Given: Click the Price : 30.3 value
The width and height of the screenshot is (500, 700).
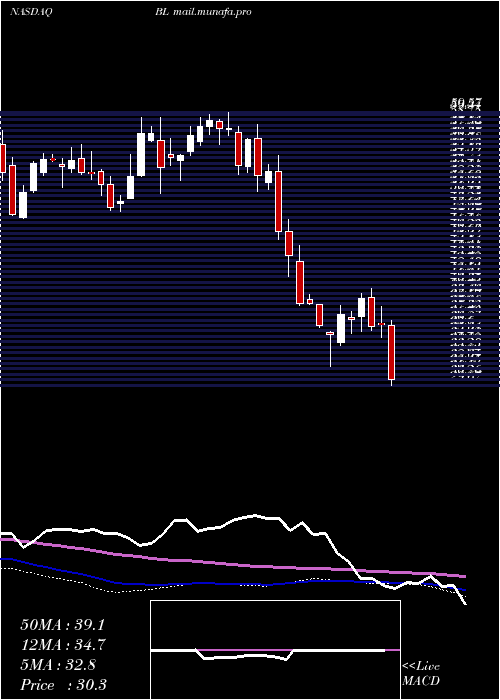Looking at the screenshot, I should click(63, 685).
